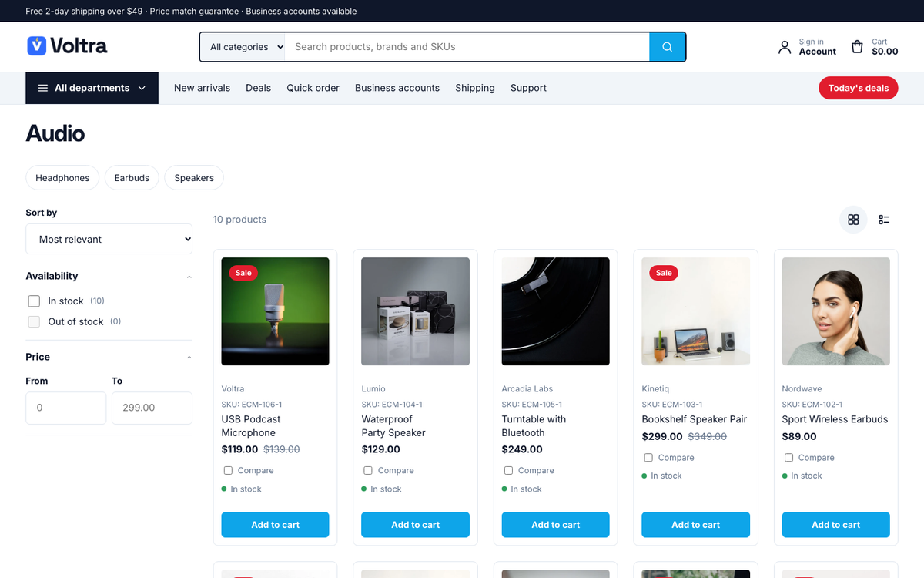Check Compare for Turntable with Bluetooth

[x=508, y=470]
